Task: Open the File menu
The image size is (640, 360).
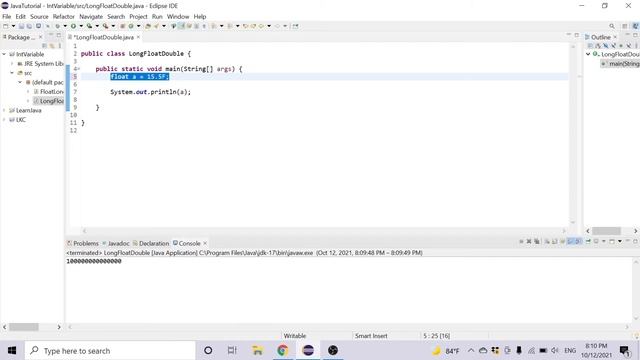Action: tap(7, 17)
